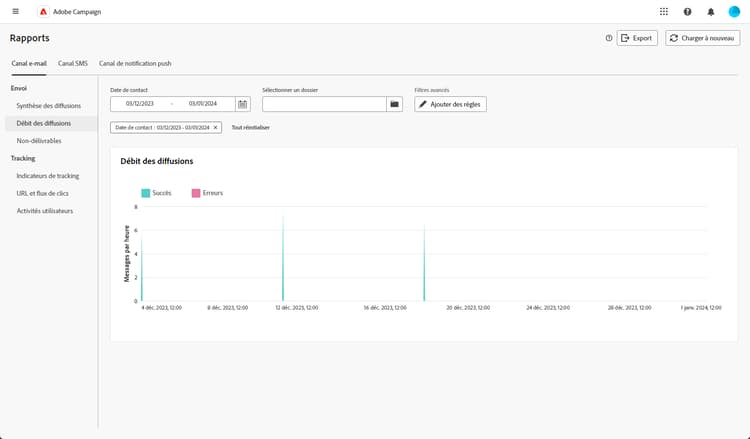The height and width of the screenshot is (439, 750).
Task: Click the Sélectionner un dossier input field
Action: tap(324, 104)
